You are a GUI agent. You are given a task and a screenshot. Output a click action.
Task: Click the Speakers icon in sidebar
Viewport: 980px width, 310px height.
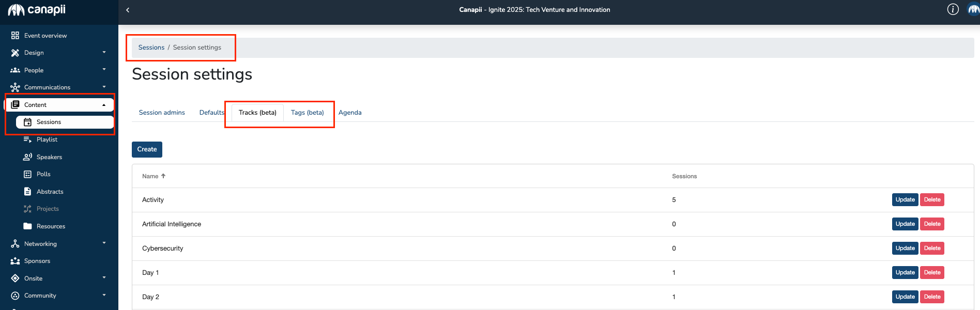(x=27, y=157)
